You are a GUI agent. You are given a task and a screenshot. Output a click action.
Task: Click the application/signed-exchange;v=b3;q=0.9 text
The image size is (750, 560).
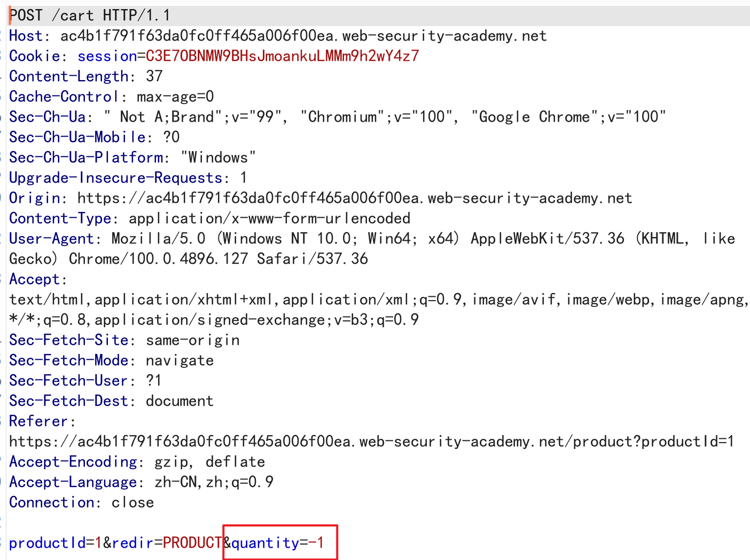click(x=256, y=320)
